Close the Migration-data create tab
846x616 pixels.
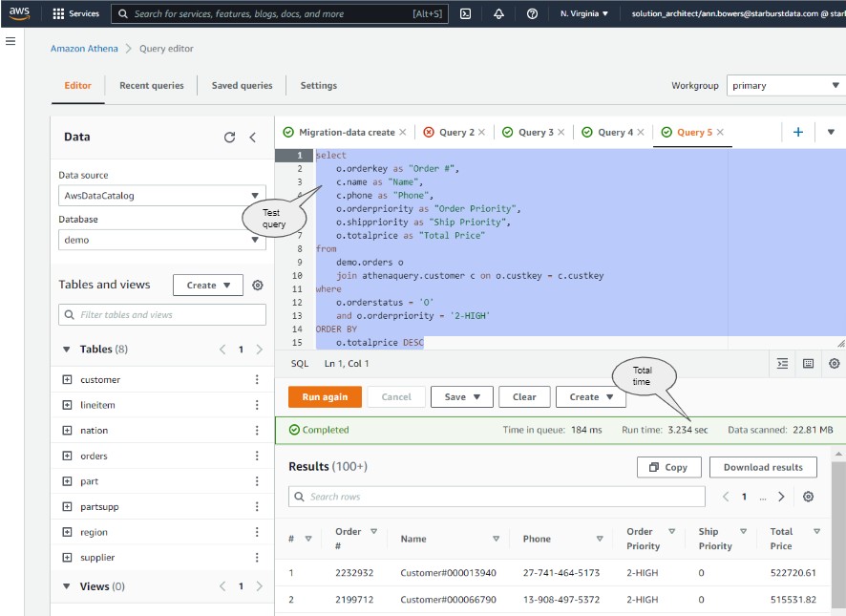click(403, 132)
